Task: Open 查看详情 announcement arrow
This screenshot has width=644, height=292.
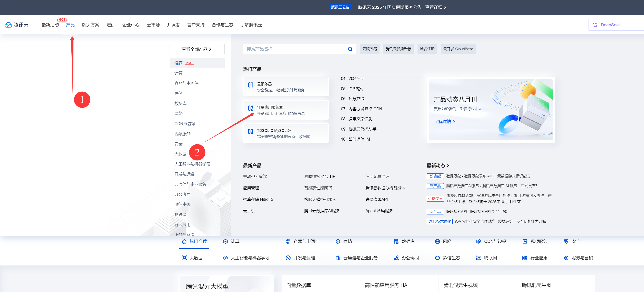Action: click(445, 7)
